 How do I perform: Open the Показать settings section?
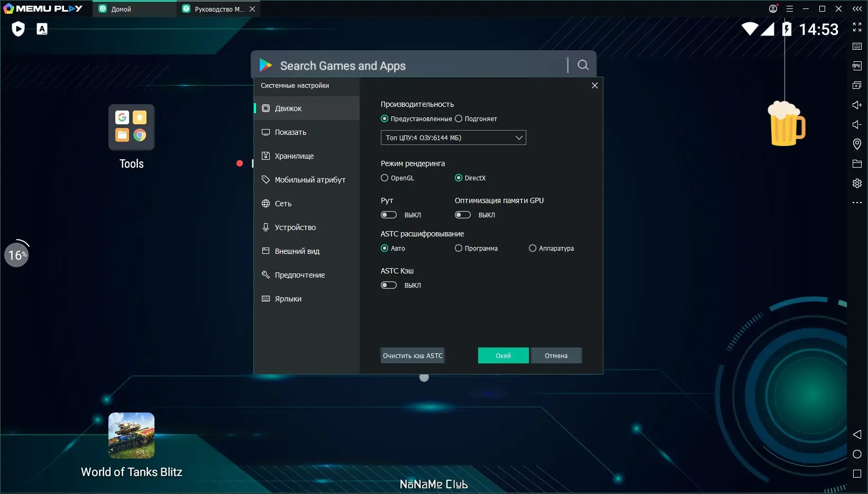tap(307, 132)
